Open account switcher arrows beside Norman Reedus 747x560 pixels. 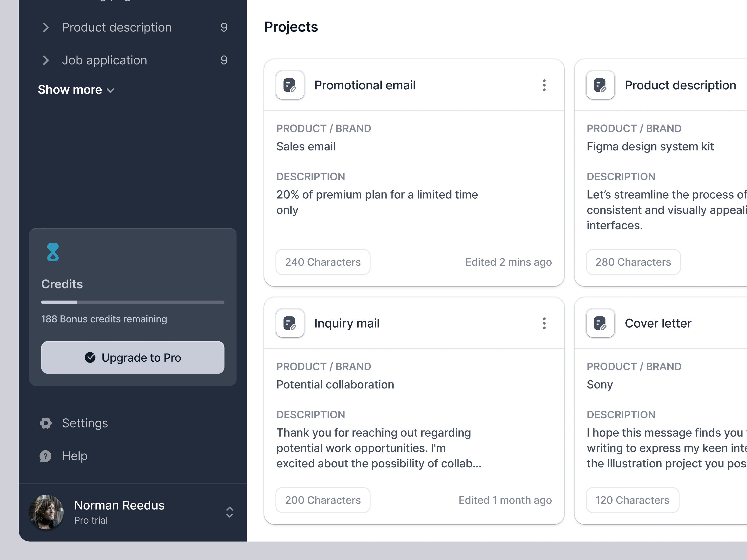(x=229, y=512)
